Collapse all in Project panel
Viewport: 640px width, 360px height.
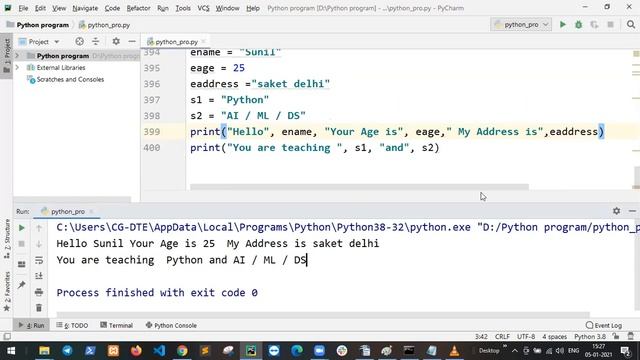click(x=96, y=42)
